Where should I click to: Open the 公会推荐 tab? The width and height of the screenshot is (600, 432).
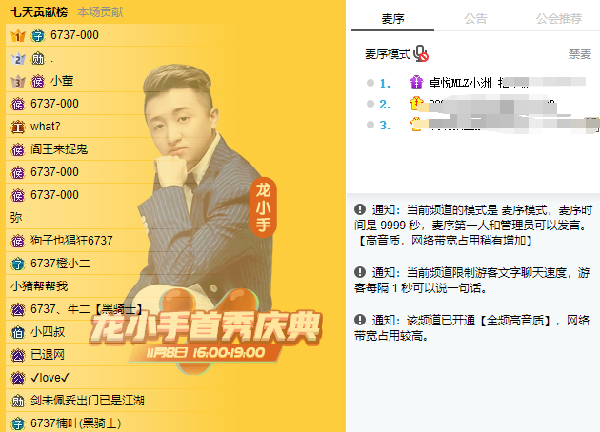pos(559,18)
